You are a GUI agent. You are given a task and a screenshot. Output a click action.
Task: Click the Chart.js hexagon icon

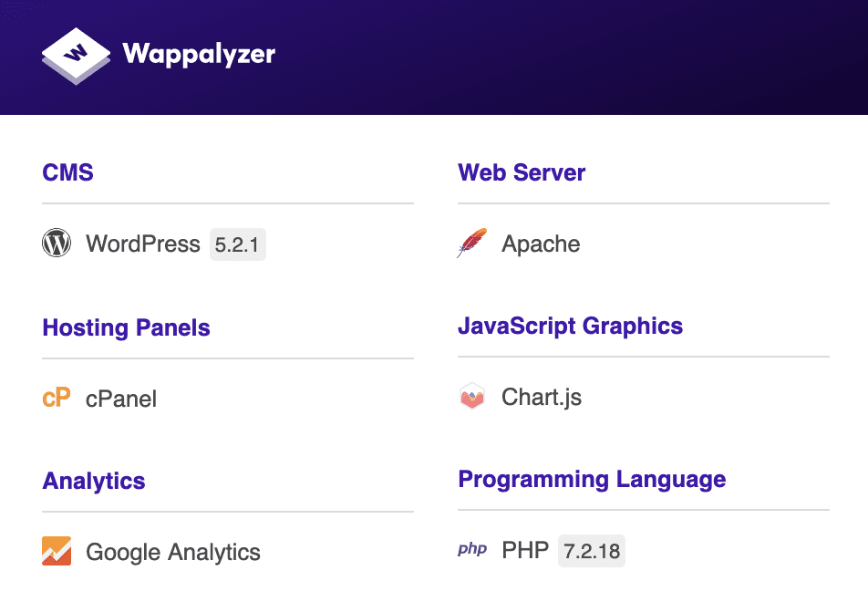point(472,396)
